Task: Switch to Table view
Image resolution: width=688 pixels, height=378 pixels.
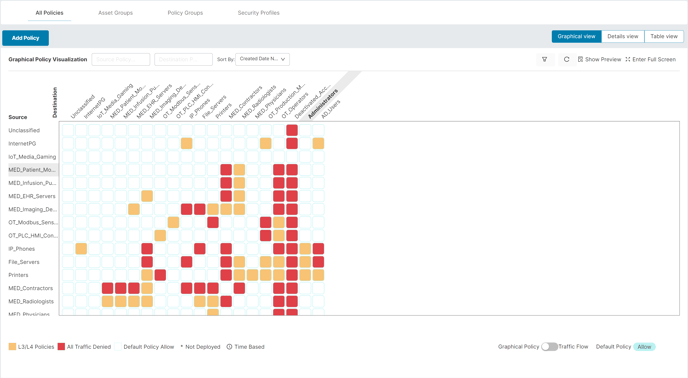Action: click(664, 36)
